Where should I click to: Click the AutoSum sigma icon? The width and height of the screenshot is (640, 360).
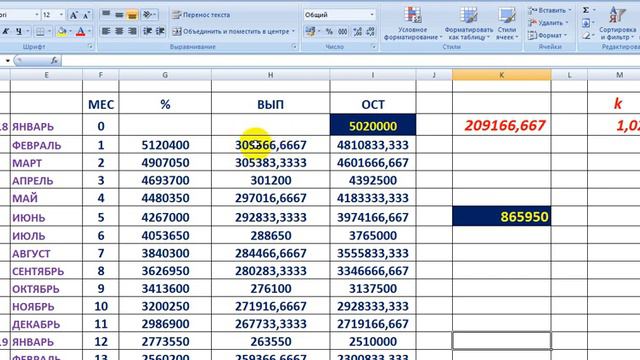pos(586,10)
